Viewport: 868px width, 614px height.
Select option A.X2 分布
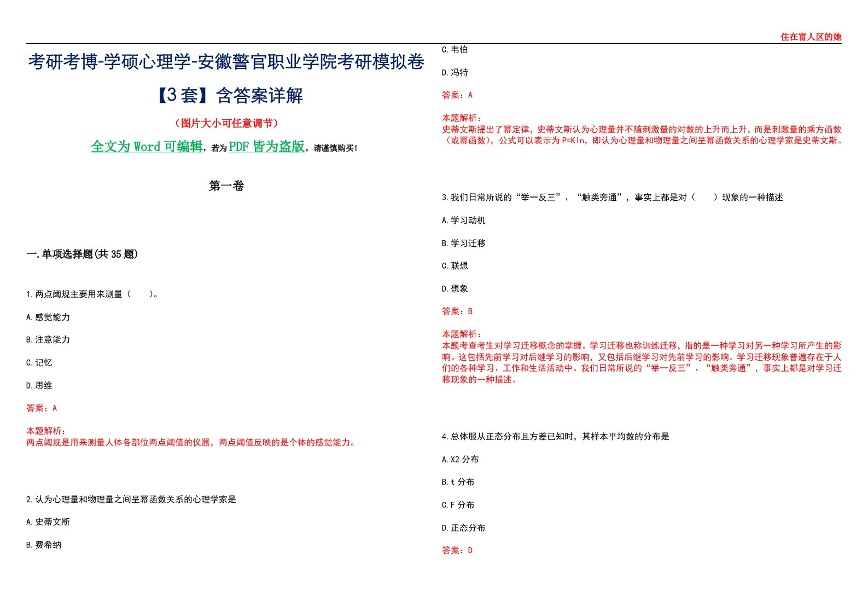pyautogui.click(x=461, y=460)
